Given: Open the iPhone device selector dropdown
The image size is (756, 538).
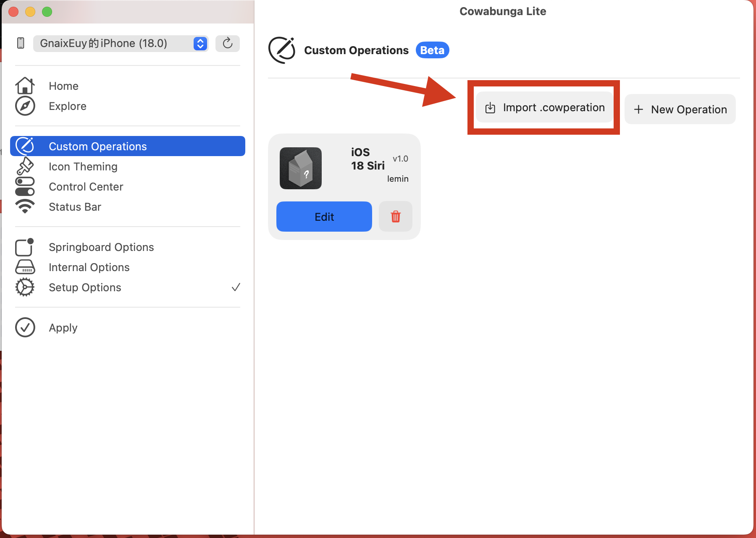Looking at the screenshot, I should (121, 43).
